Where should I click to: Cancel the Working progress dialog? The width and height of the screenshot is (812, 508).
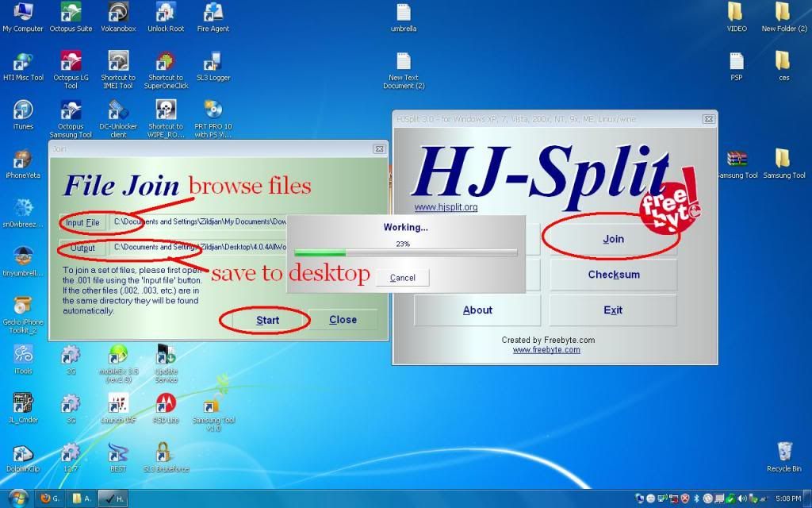[402, 278]
